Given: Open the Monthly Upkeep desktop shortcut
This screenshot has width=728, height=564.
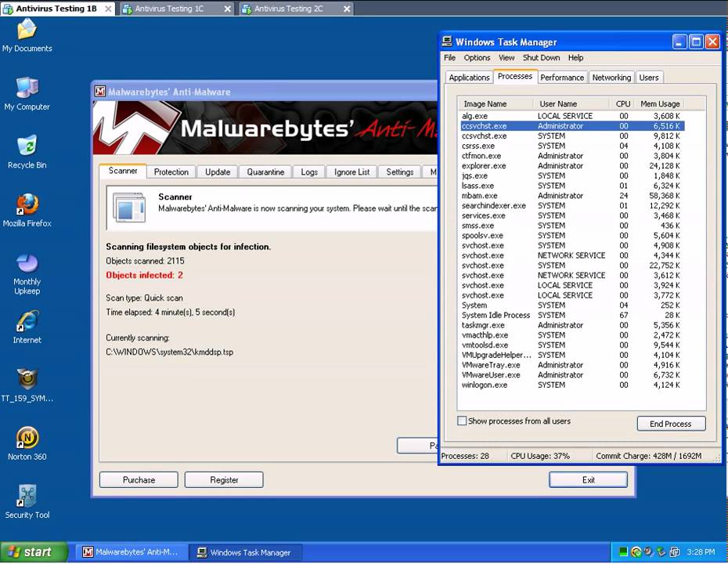Looking at the screenshot, I should point(27,274).
